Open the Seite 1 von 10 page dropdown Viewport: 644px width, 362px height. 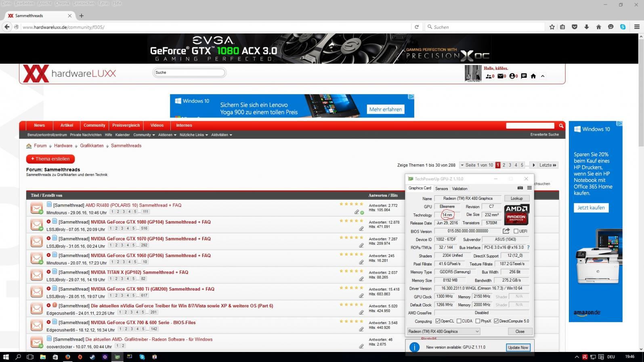tap(476, 165)
